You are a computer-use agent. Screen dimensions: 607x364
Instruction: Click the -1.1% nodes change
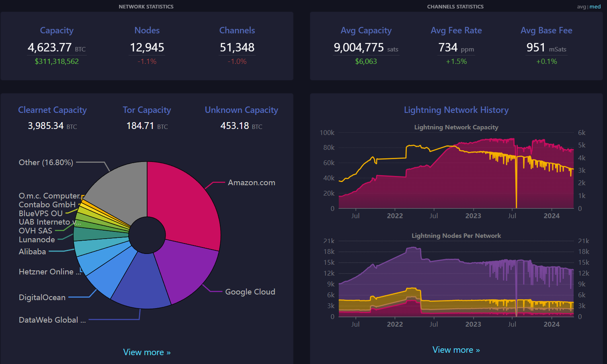pyautogui.click(x=147, y=61)
